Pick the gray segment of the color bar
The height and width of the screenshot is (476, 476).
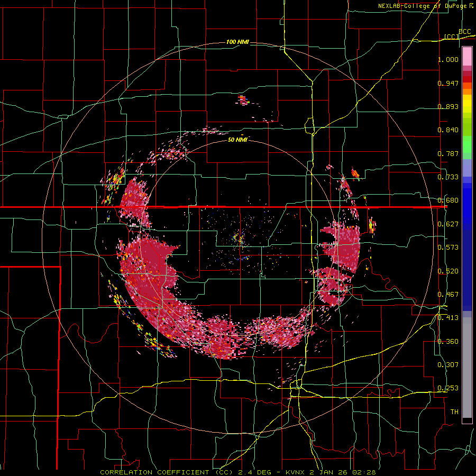(467, 368)
